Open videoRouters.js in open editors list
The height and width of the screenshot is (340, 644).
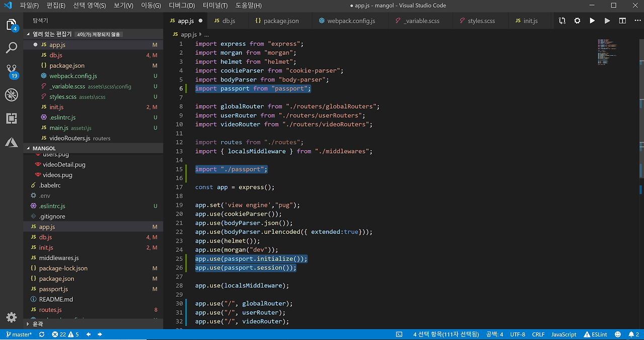point(93,138)
